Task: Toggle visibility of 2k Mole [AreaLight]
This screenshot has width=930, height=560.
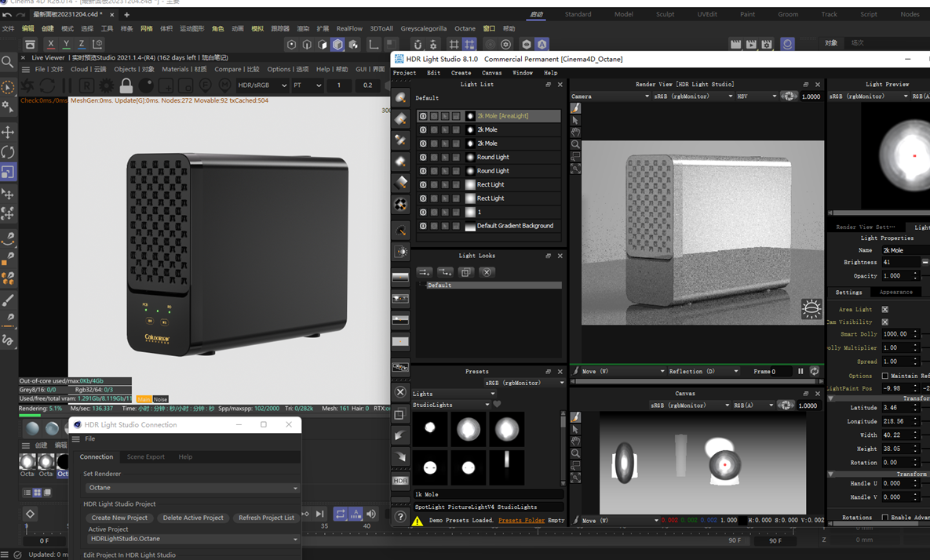Action: click(423, 116)
